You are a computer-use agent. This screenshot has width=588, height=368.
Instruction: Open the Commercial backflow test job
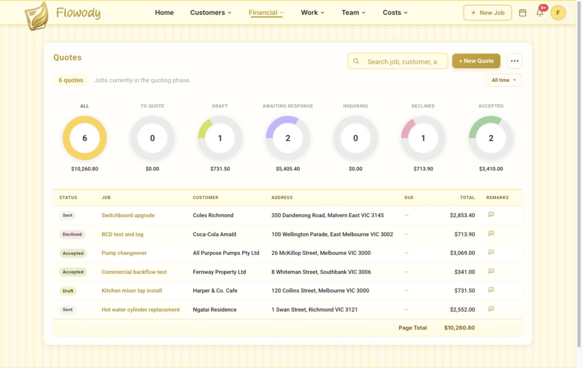134,272
